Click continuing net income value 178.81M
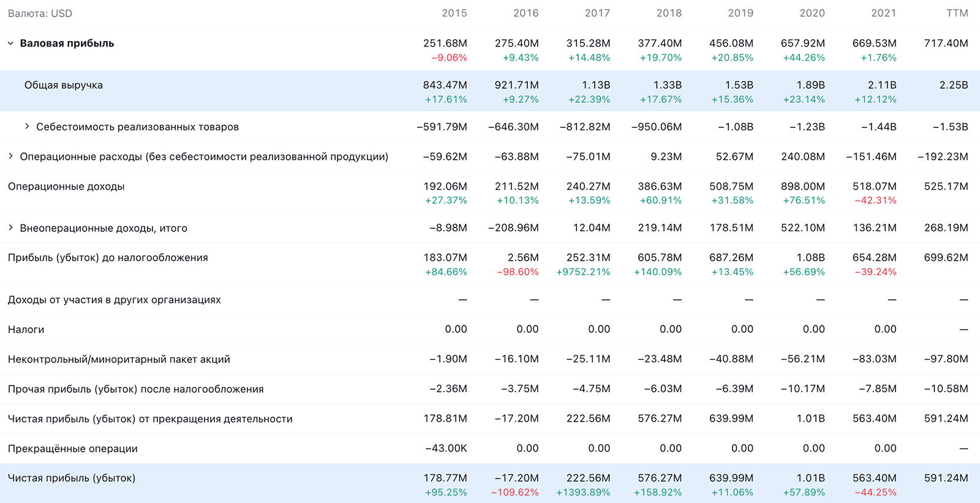This screenshot has height=503, width=980. (445, 419)
